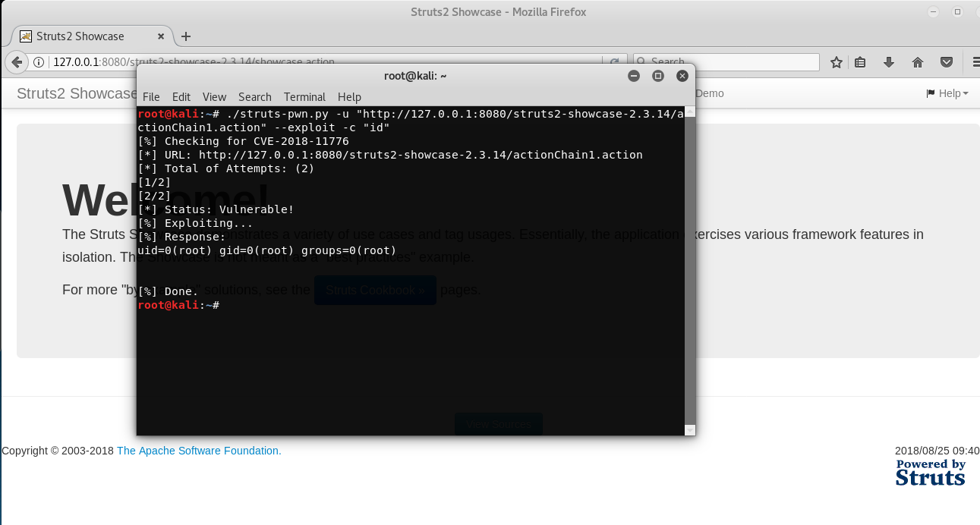Click the Struts2 Showcase navbar brand

point(76,93)
